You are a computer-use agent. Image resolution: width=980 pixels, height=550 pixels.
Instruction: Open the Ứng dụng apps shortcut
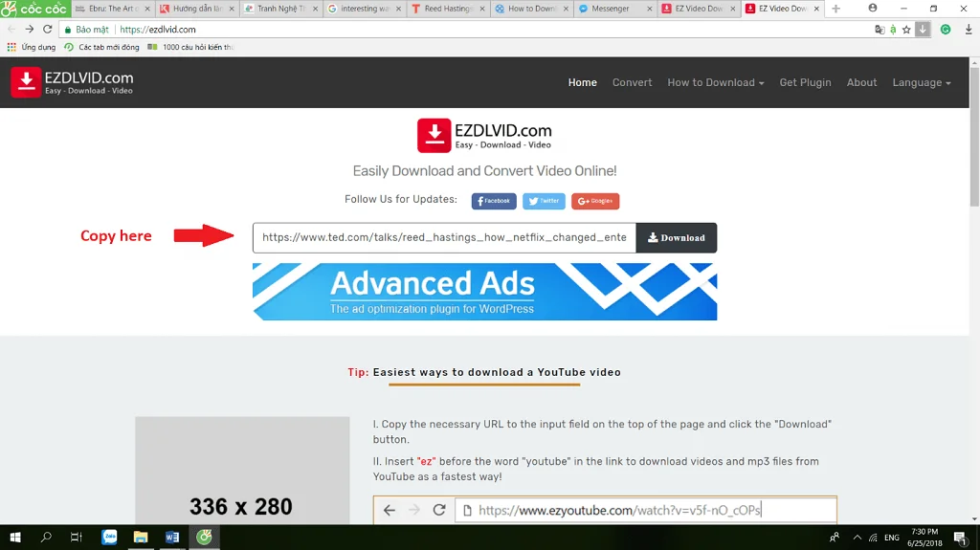point(32,47)
